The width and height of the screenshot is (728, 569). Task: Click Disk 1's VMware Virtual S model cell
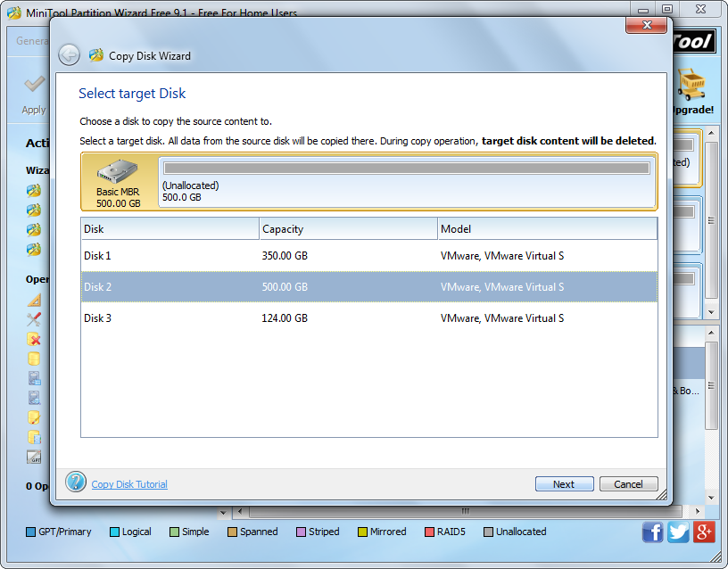coord(502,256)
